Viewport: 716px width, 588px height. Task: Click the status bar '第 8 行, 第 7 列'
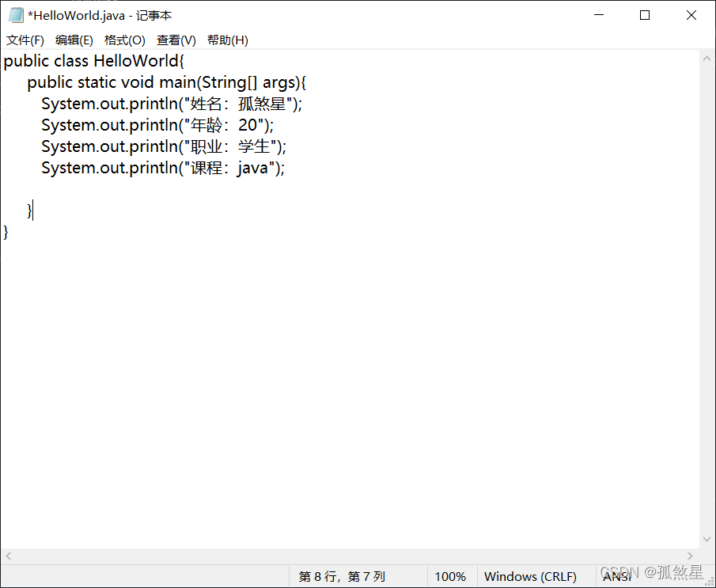[342, 577]
